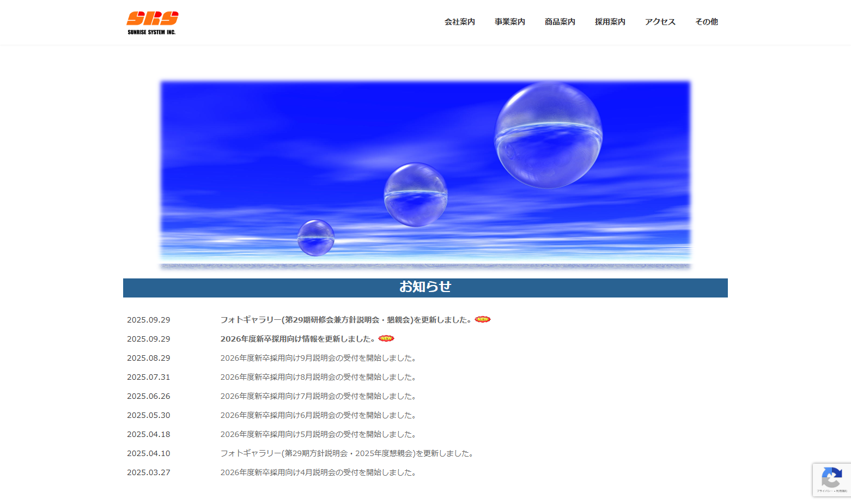
Task: Open the 4月説明会 announcement link
Action: 319,472
